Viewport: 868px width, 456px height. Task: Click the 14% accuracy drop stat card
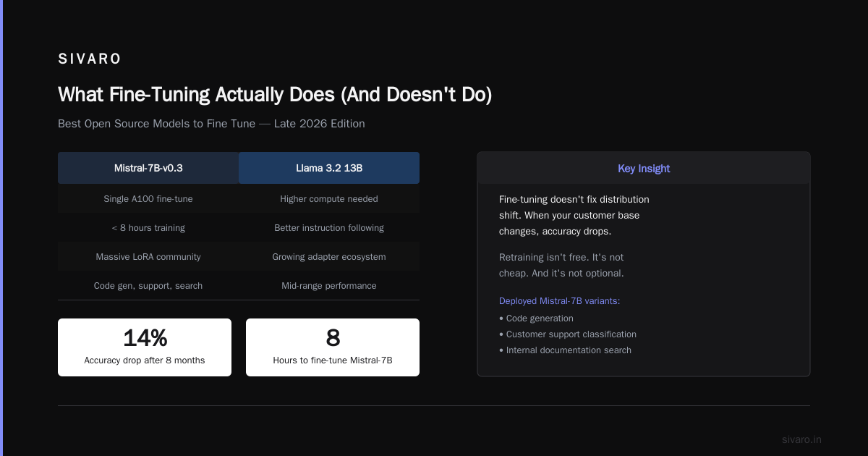point(145,347)
